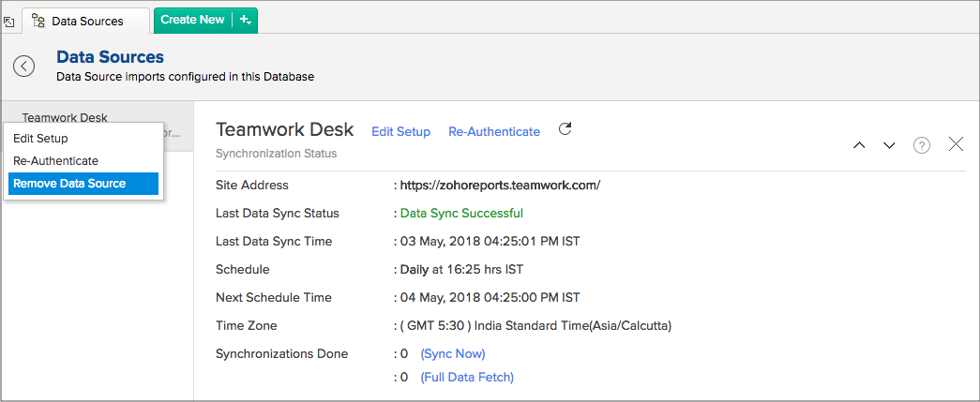Click the up chevron navigation arrow
This screenshot has width=980, height=402.
coord(859,145)
